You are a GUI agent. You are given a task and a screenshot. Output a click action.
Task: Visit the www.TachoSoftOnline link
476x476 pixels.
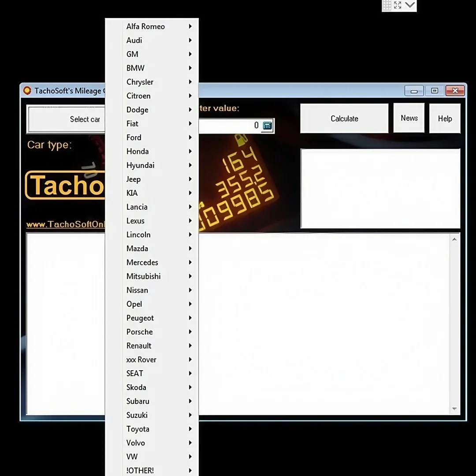[x=66, y=224]
